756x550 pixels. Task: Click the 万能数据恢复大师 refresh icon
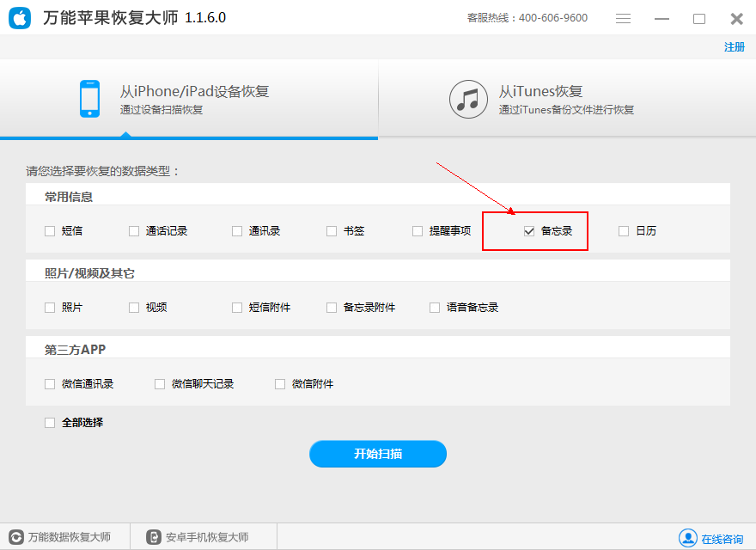click(x=16, y=537)
